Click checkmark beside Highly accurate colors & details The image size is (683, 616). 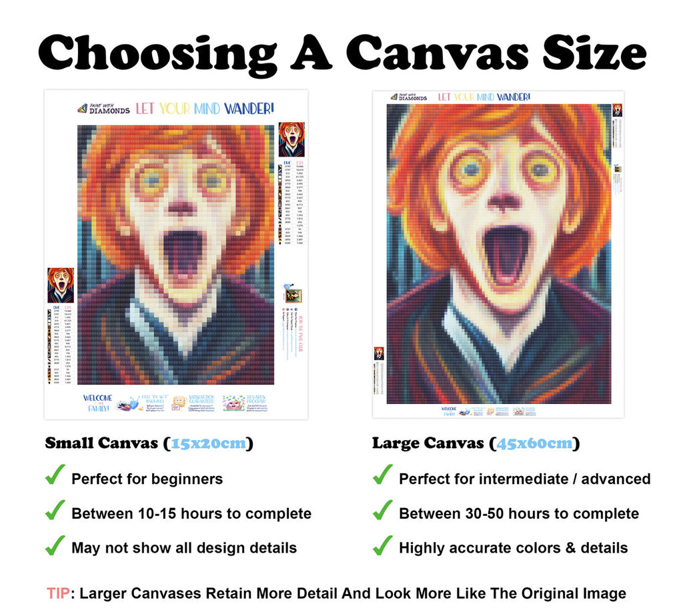383,545
